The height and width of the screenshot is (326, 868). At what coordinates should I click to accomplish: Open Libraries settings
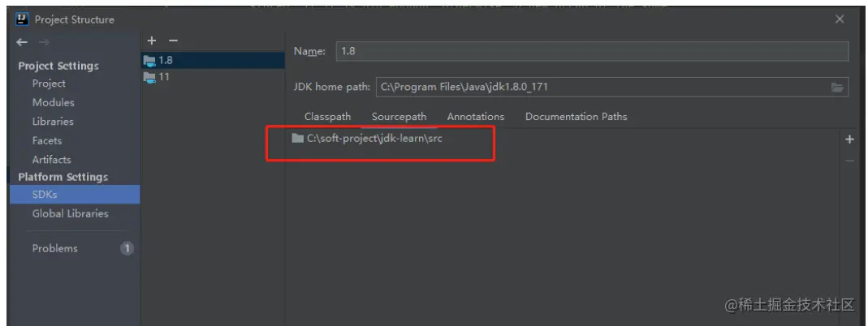pyautogui.click(x=53, y=121)
